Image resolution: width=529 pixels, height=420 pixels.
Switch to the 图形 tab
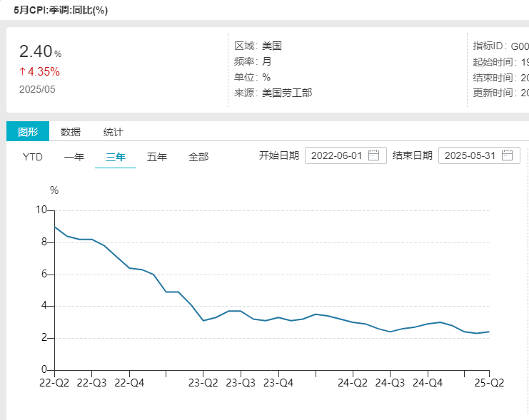[x=28, y=132]
